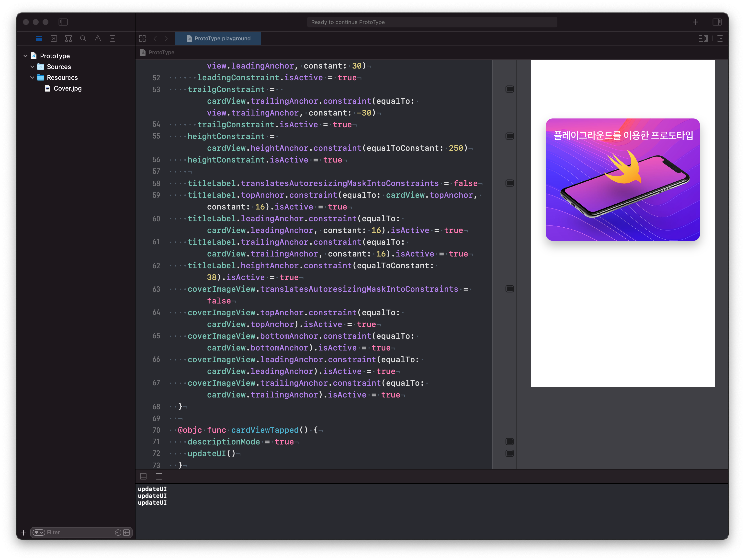The image size is (745, 560).
Task: Click the adjust editor options icon
Action: pyautogui.click(x=703, y=38)
